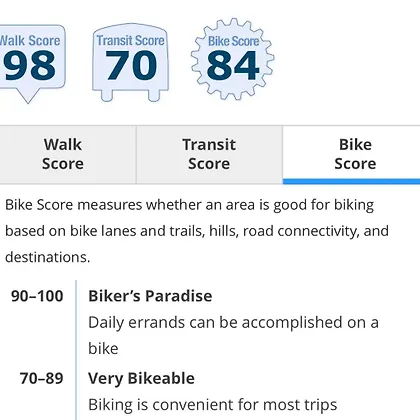Click the Bike Score 84 gear badge

click(x=233, y=59)
